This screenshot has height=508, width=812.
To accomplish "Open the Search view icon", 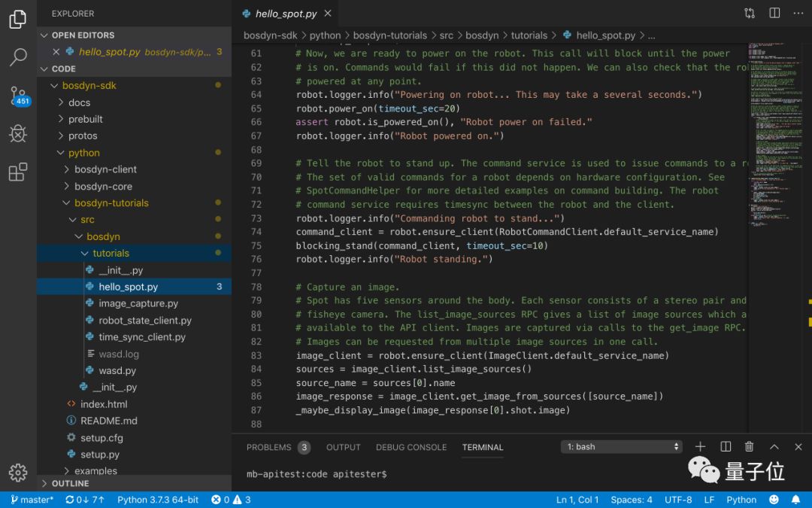I will [18, 57].
